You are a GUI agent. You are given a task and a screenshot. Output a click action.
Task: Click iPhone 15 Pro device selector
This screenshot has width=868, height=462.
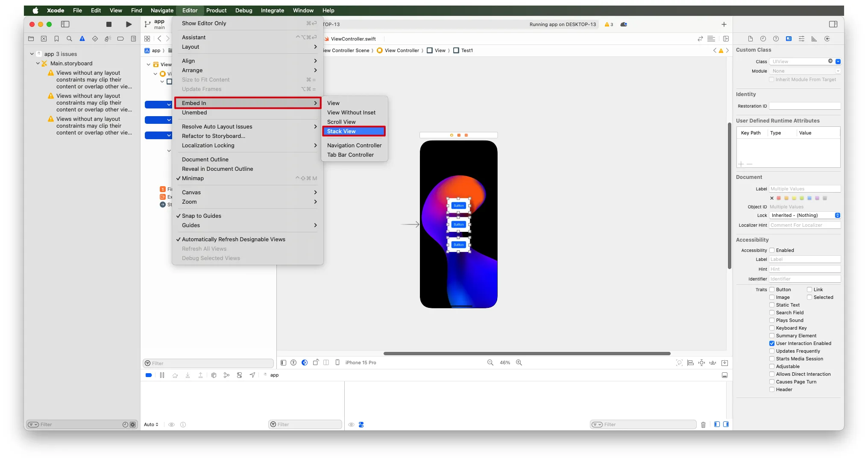360,363
